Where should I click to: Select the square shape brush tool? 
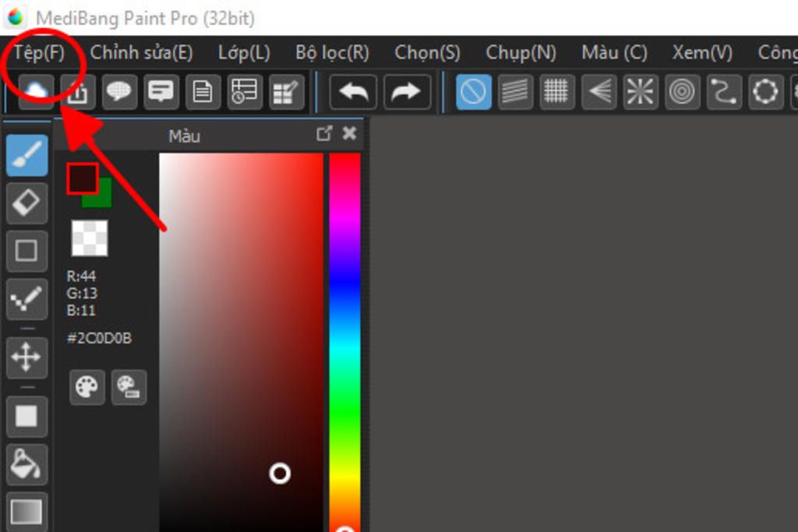click(27, 251)
